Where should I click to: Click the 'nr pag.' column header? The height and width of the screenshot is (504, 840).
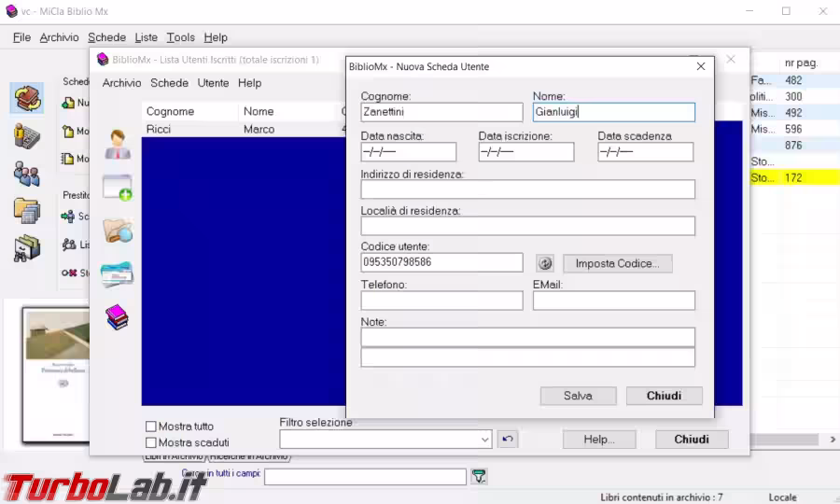coord(801,63)
